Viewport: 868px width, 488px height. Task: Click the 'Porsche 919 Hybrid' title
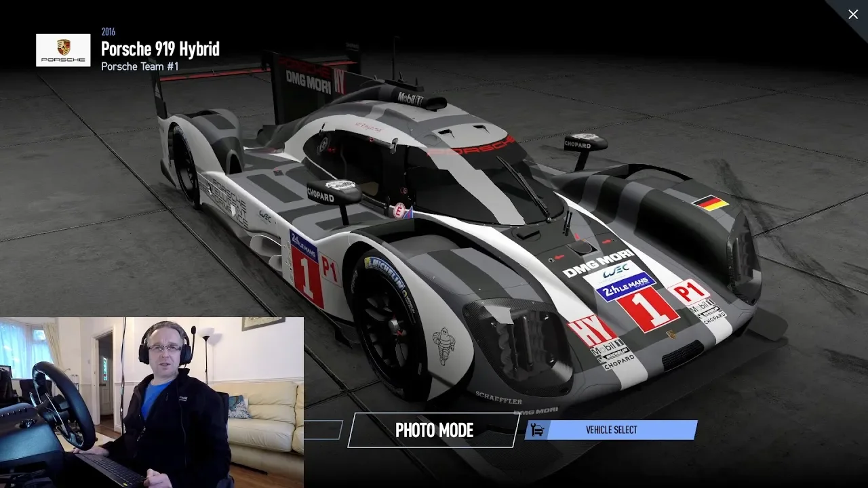pos(160,49)
